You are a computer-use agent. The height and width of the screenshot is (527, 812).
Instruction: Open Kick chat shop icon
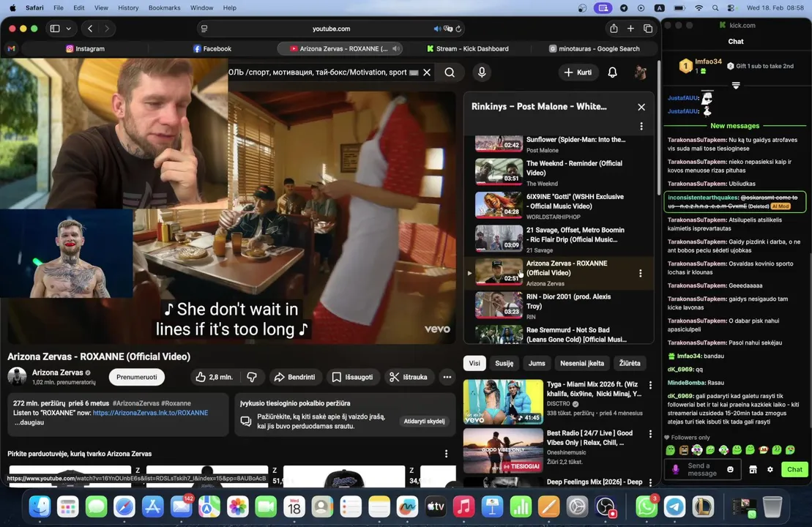[x=753, y=469]
